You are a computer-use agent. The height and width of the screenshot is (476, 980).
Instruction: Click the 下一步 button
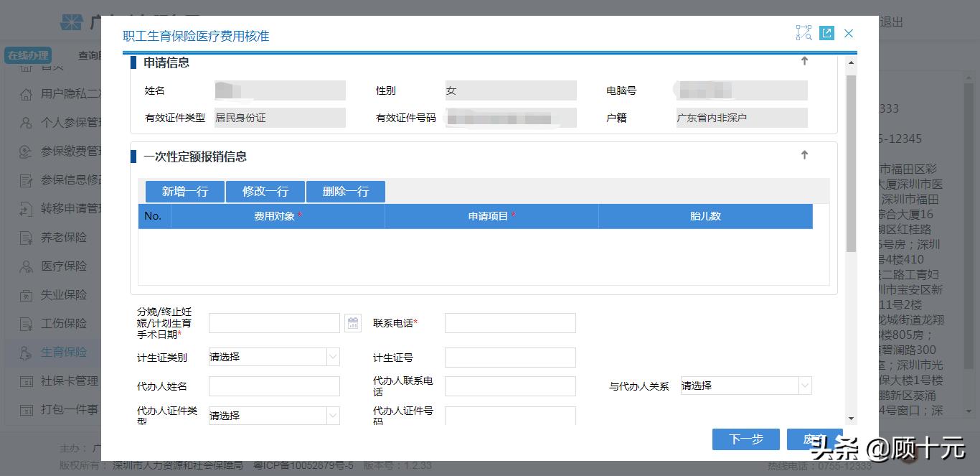745,439
